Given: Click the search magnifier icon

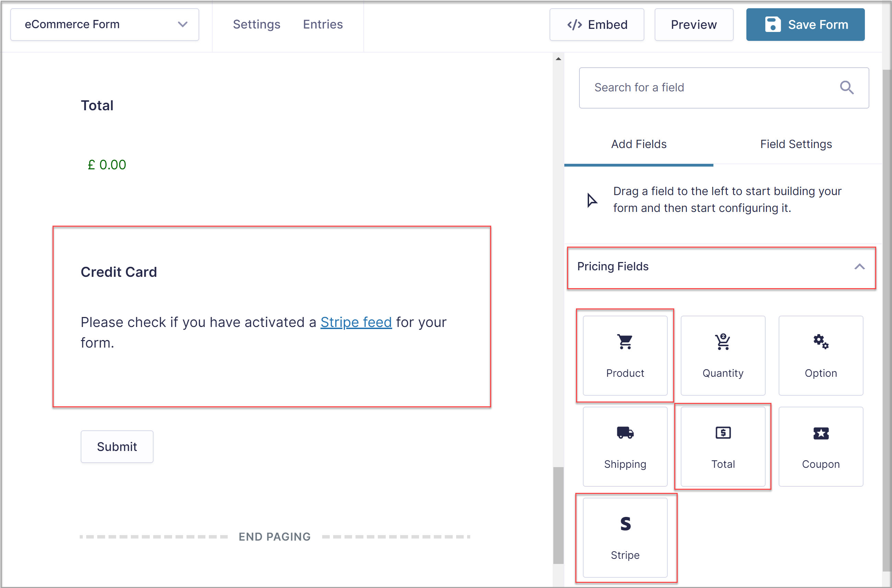Looking at the screenshot, I should point(847,87).
